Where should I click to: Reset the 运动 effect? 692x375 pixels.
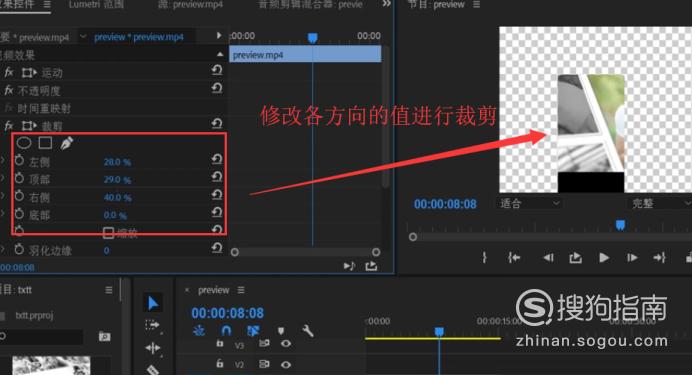217,70
